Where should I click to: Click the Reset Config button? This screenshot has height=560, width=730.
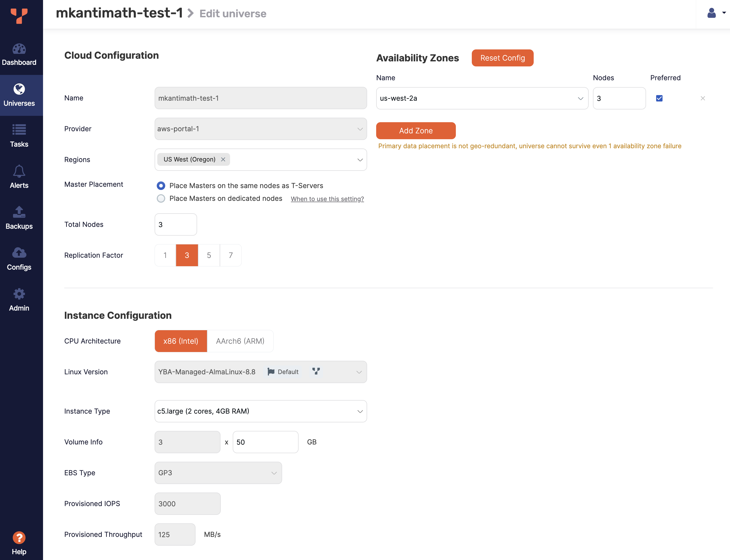click(x=502, y=58)
